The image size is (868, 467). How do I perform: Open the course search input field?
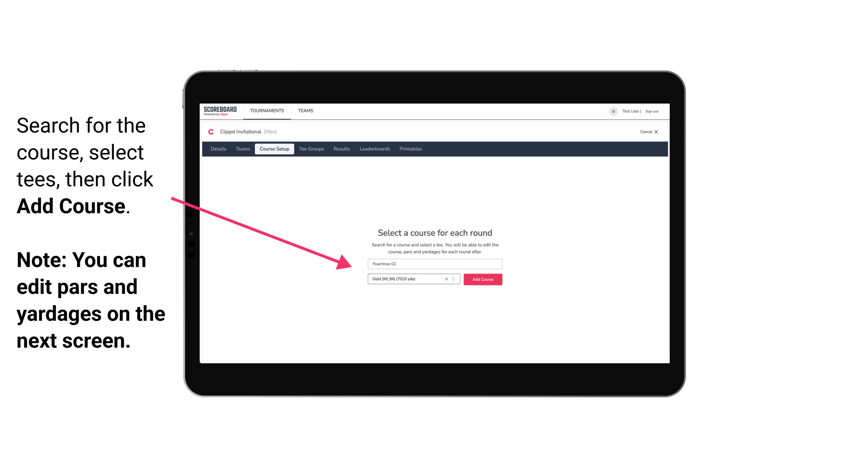[x=434, y=263]
